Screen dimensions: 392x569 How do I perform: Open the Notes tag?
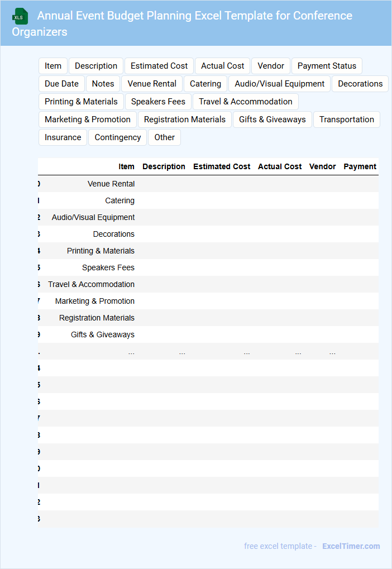pos(103,84)
